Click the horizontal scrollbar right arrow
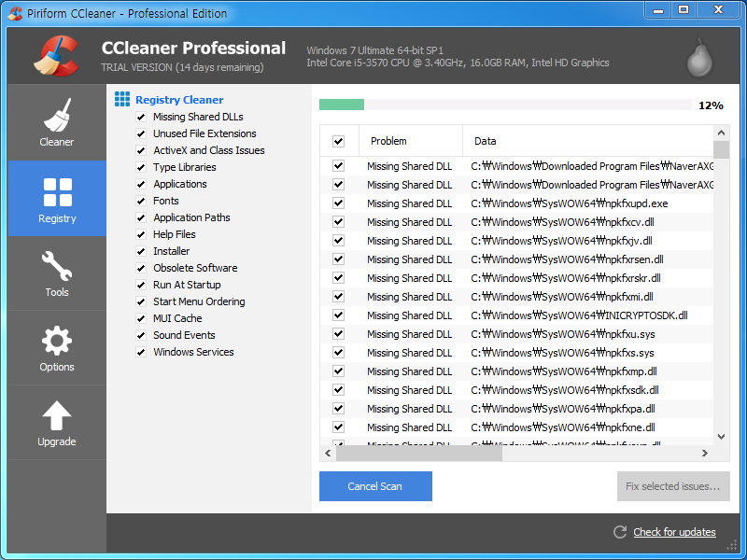Image resolution: width=747 pixels, height=560 pixels. (x=705, y=454)
